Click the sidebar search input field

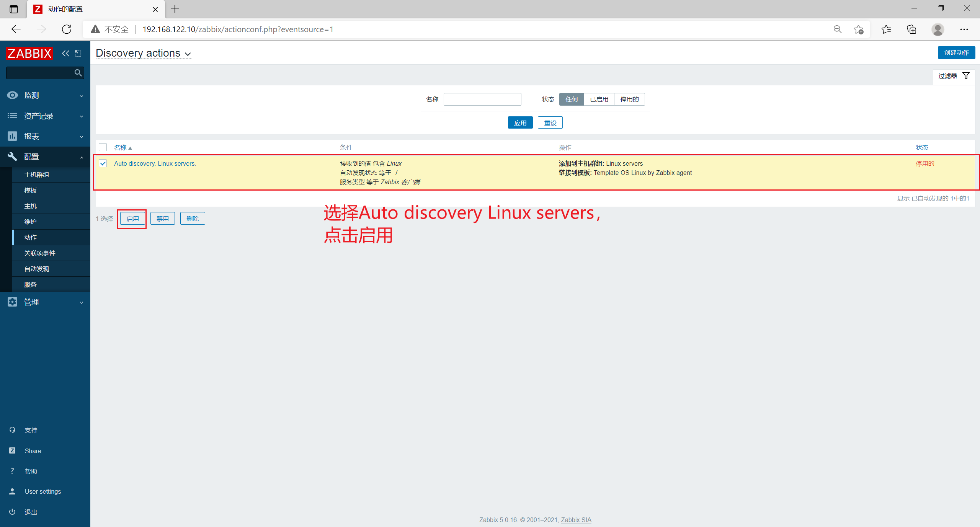click(x=40, y=73)
